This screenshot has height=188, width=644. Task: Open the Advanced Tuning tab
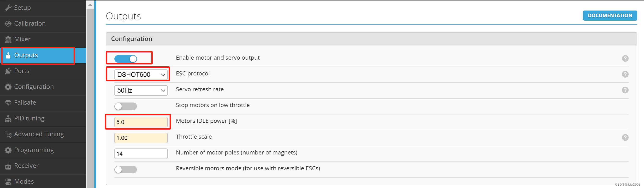tap(39, 134)
